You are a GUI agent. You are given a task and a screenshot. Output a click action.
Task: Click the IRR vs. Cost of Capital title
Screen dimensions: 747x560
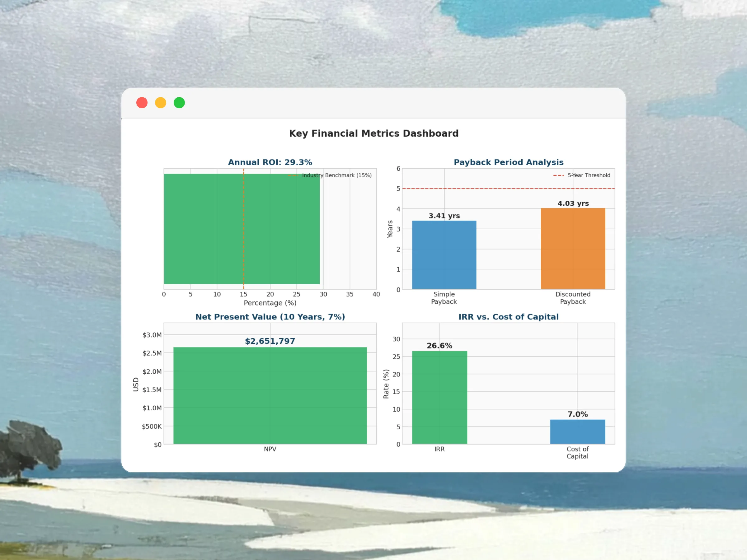(508, 317)
